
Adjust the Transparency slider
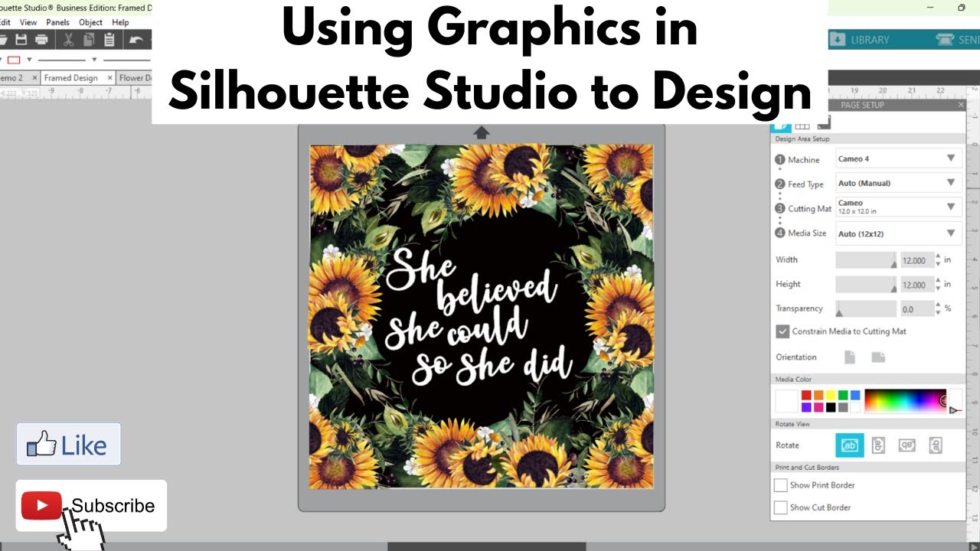click(x=866, y=309)
